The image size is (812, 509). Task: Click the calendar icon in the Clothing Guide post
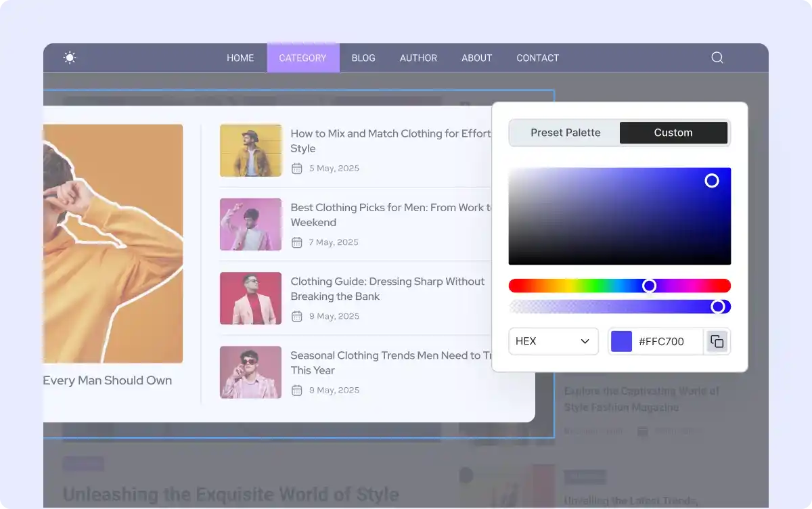point(296,316)
